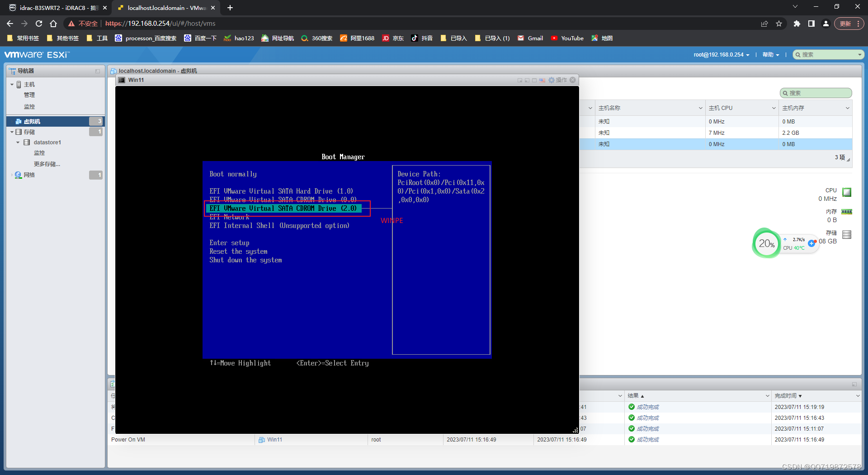Enter fullscreen mode using the console window icon
868x475 pixels.
pos(534,80)
